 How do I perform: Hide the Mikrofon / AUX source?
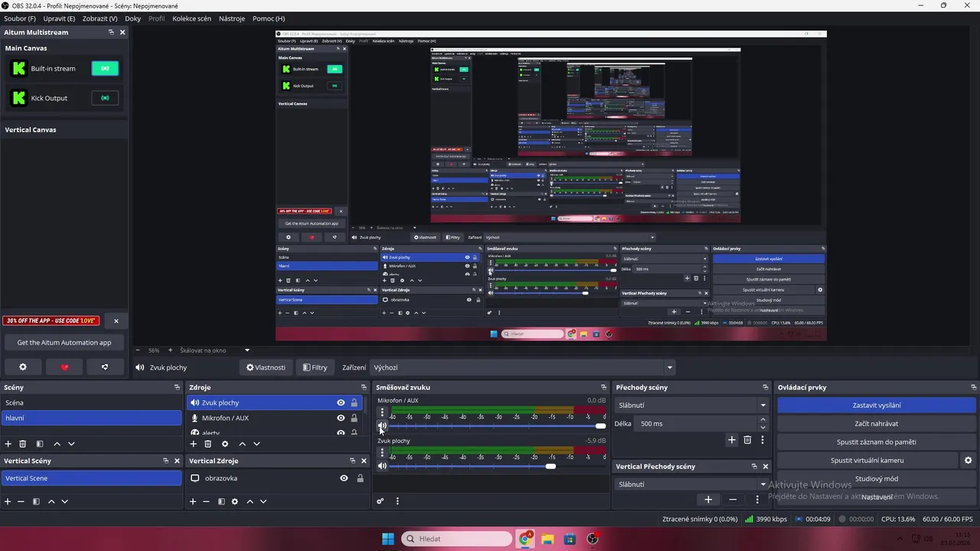(x=341, y=418)
